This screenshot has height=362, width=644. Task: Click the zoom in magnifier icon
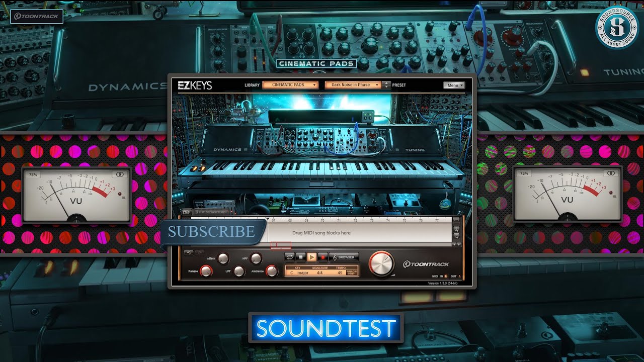click(x=457, y=229)
